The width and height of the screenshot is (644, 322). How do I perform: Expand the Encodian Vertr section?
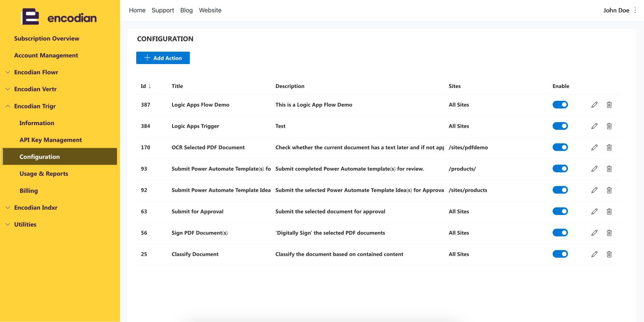click(x=8, y=89)
